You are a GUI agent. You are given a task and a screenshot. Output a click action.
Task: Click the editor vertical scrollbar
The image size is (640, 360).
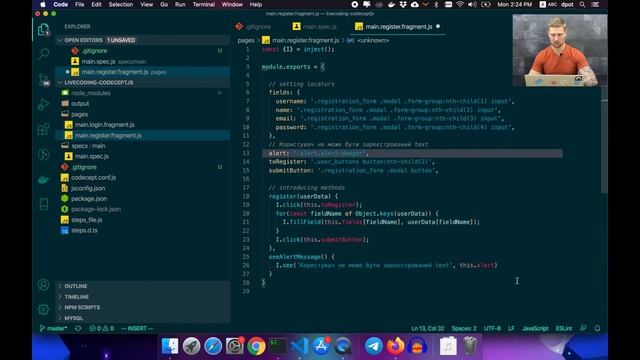(x=604, y=139)
